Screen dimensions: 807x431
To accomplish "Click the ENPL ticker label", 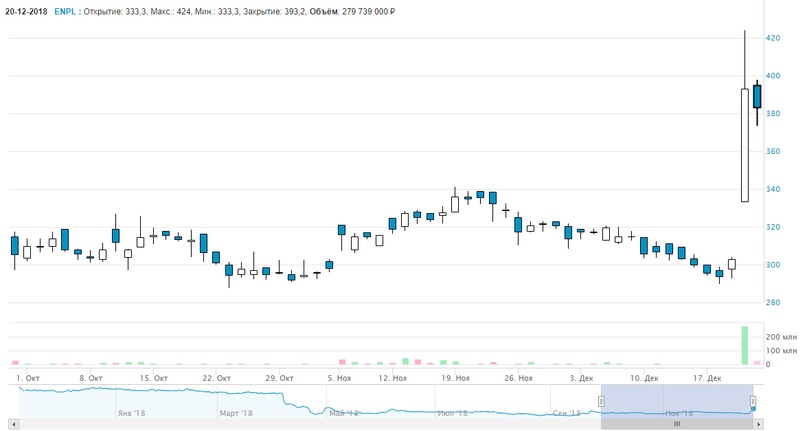I will pyautogui.click(x=64, y=11).
